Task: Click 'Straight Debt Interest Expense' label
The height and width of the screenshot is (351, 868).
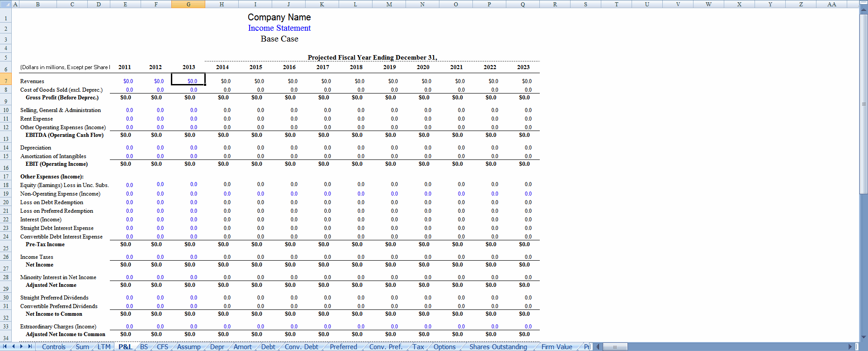Action: pos(57,228)
